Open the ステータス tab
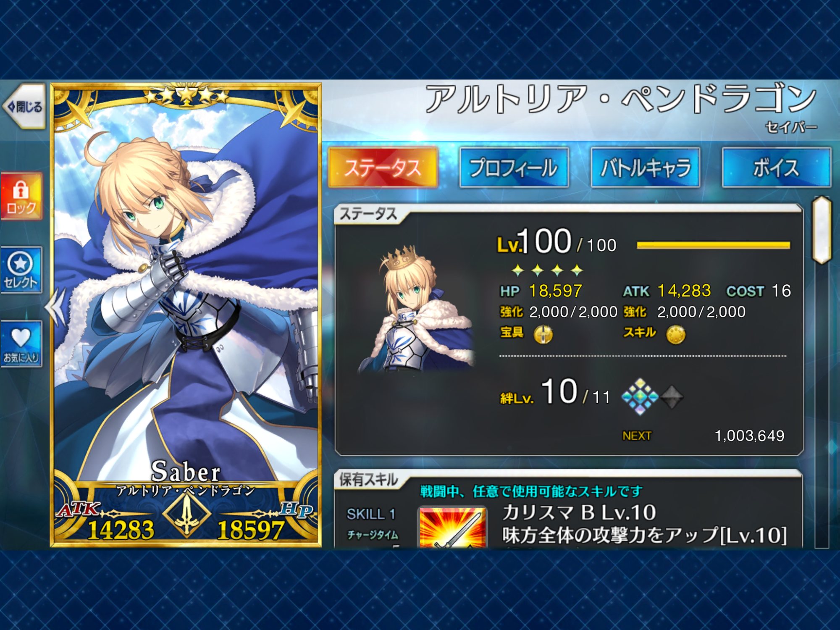 pyautogui.click(x=383, y=167)
